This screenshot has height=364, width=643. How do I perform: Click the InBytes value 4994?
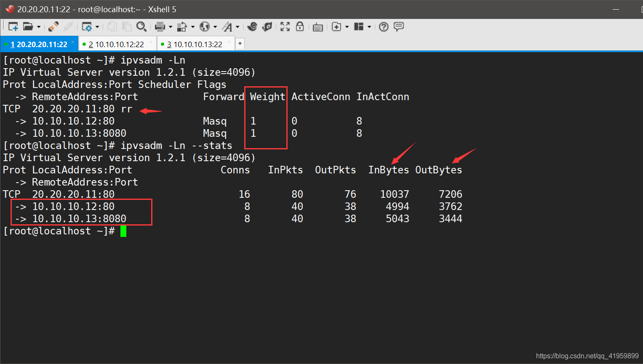pyautogui.click(x=398, y=207)
